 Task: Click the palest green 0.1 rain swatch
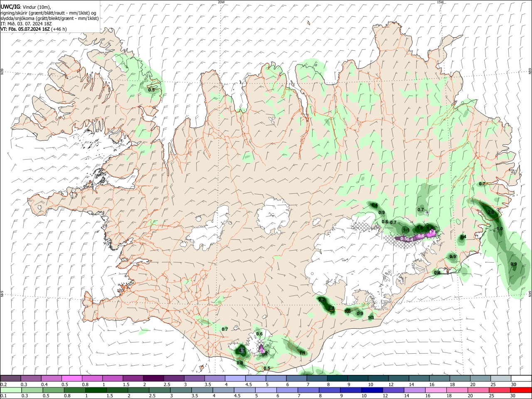(x=11, y=390)
